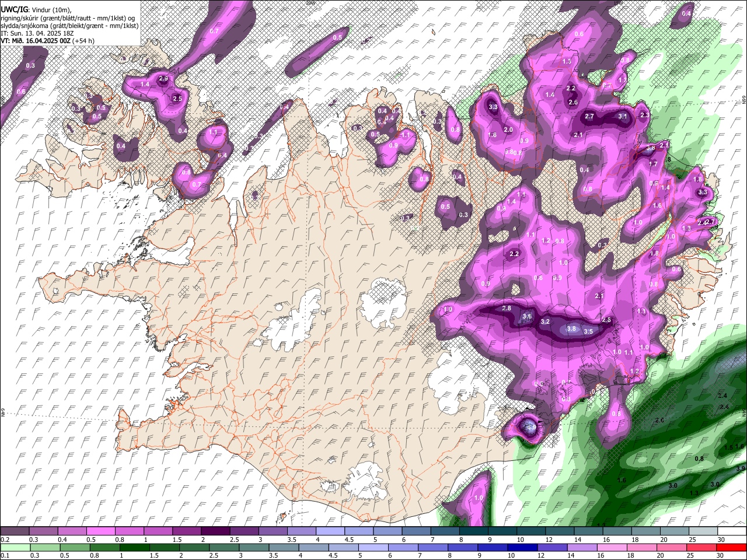Select the lavender 4–4.5 snow legend swatch

[x=329, y=531]
